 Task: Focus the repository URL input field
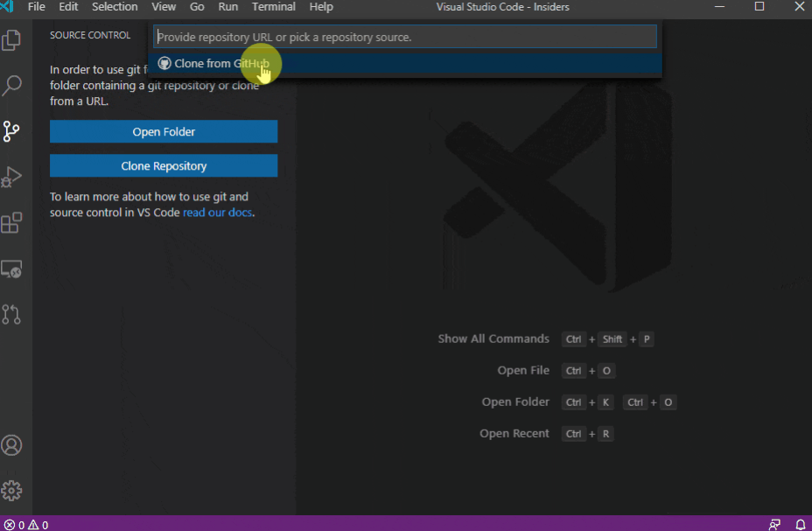[405, 37]
